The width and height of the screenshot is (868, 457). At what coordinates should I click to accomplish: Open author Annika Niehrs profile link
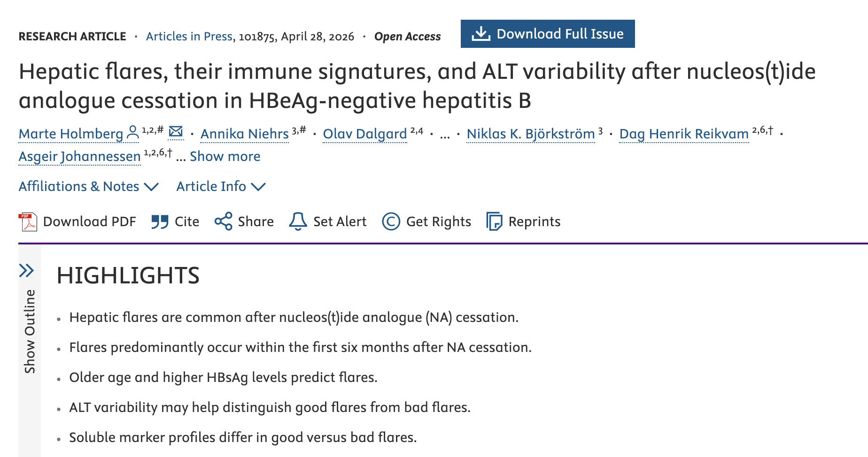click(x=245, y=134)
